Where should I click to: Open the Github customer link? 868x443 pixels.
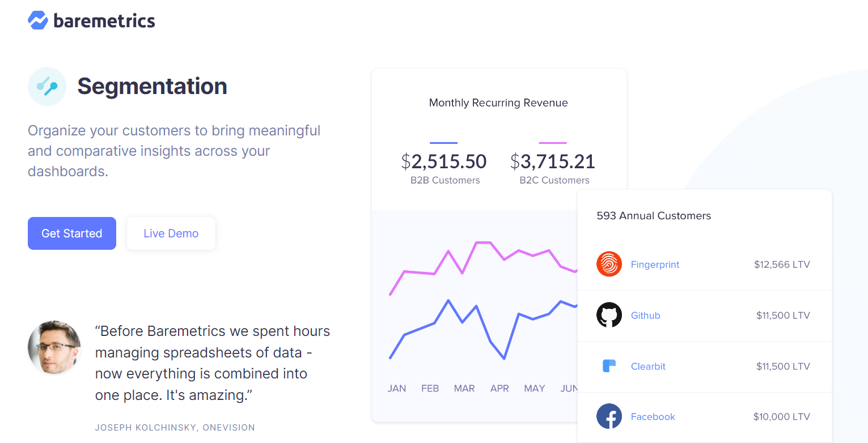(646, 316)
